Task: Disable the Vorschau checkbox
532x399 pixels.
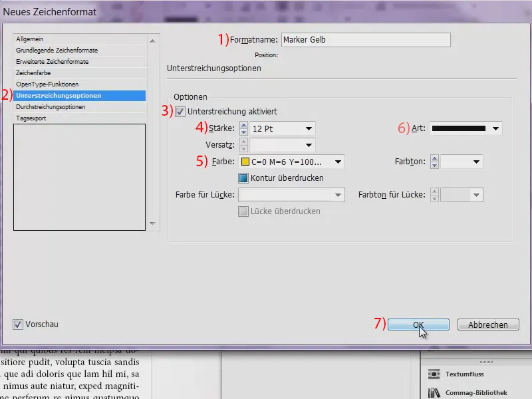Action: (18, 325)
